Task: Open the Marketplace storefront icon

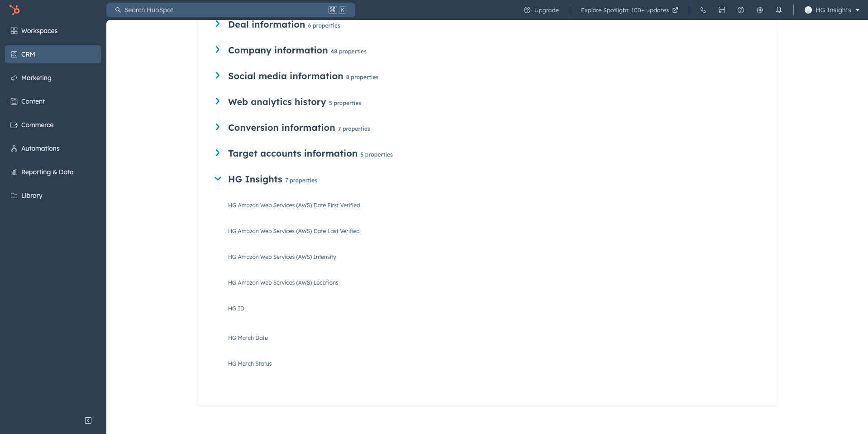Action: pos(722,10)
